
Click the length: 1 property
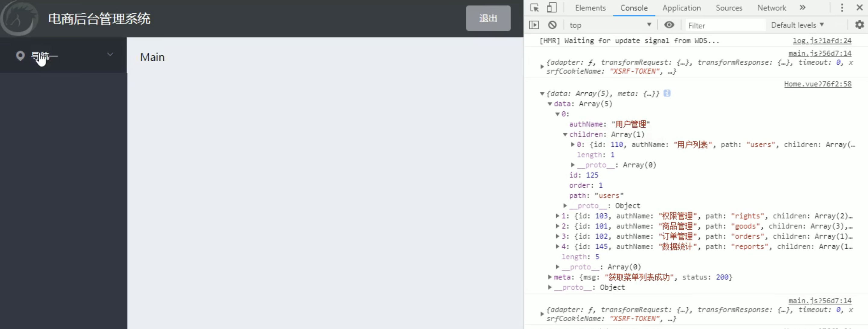(x=595, y=155)
